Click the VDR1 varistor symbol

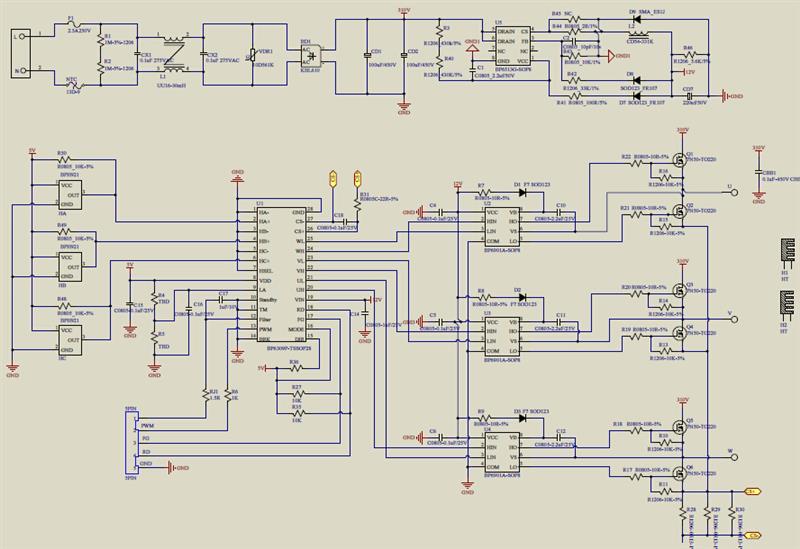[252, 53]
